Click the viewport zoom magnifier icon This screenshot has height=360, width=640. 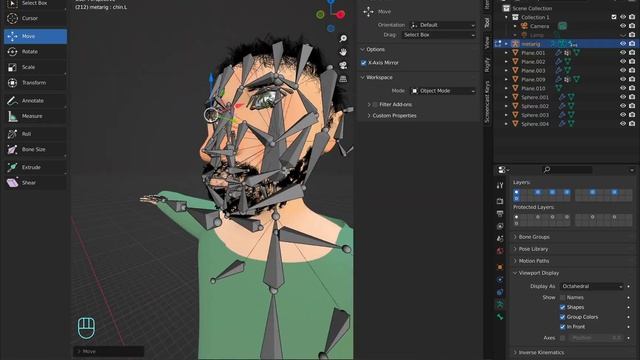(x=343, y=38)
